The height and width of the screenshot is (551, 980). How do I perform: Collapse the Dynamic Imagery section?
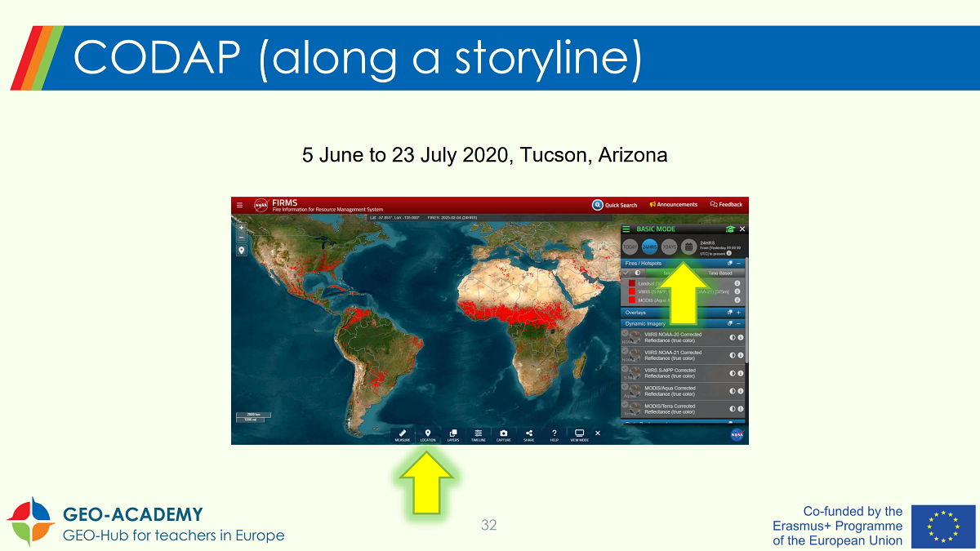tap(739, 323)
